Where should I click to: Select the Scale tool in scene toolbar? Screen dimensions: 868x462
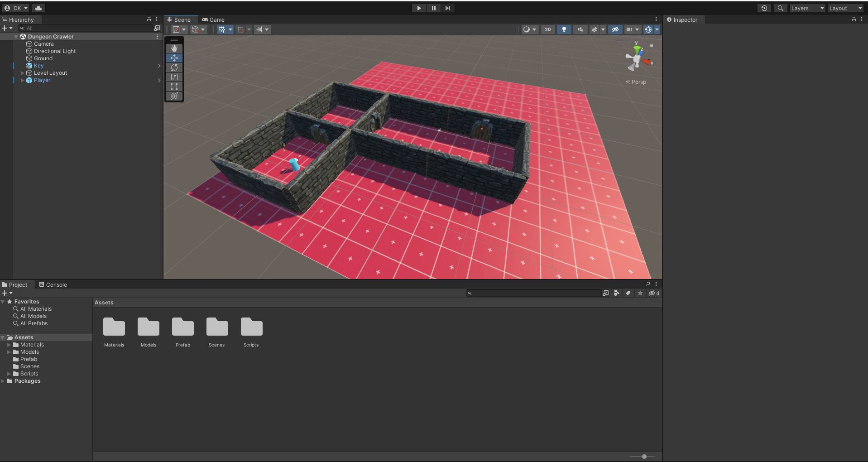coord(174,77)
